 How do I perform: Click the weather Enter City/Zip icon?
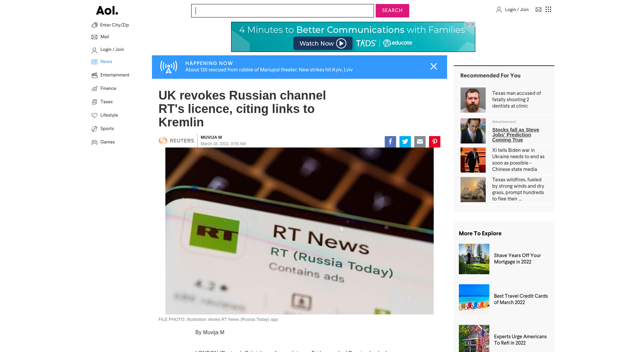[95, 25]
